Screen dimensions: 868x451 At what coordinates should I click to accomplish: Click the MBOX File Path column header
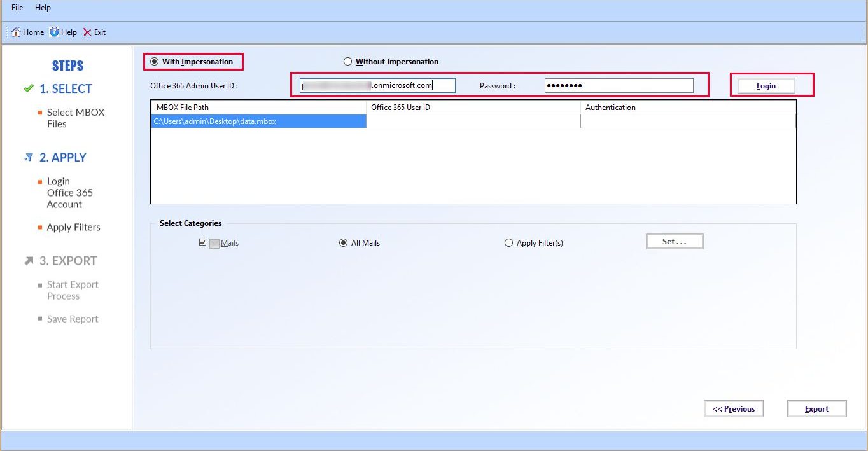pos(258,108)
